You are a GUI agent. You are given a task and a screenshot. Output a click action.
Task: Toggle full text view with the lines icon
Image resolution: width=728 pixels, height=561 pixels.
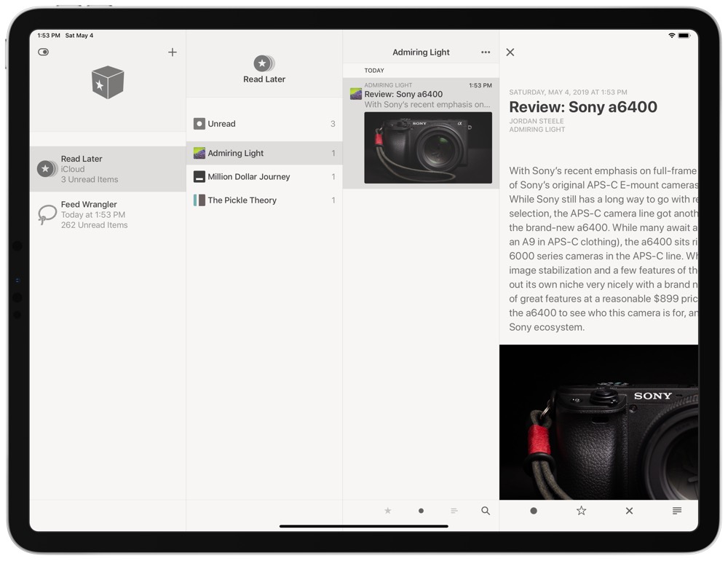pyautogui.click(x=677, y=511)
